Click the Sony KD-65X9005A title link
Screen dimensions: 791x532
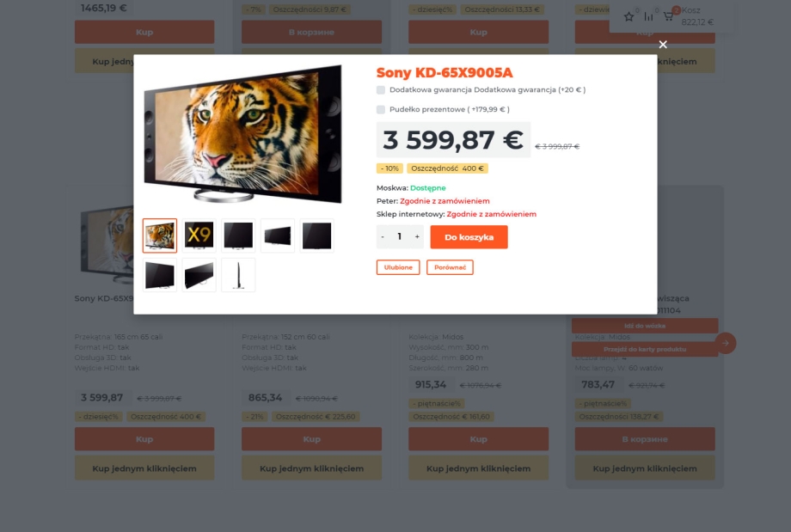(445, 72)
